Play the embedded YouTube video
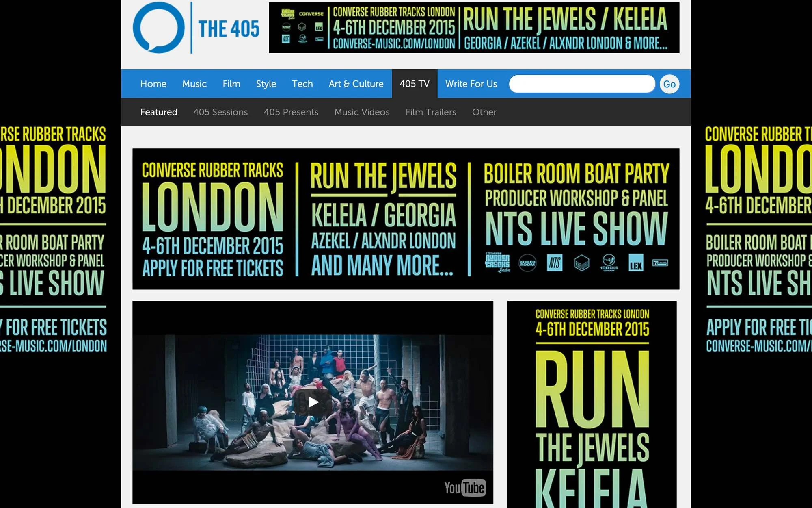 313,402
